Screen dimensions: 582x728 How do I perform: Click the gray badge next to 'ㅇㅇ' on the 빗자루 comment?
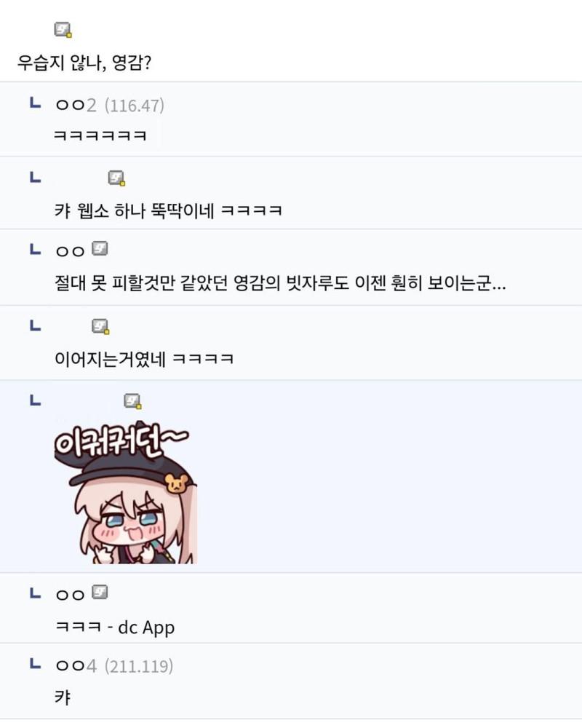click(x=100, y=249)
